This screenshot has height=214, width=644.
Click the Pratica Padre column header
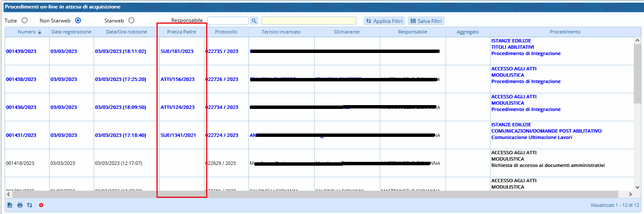[181, 32]
